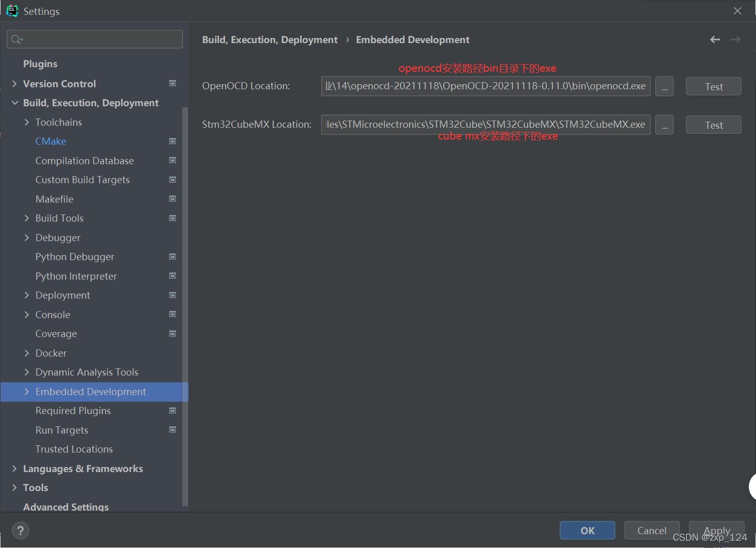Expand the Debugger node
Image resolution: width=756 pixels, height=548 pixels.
pyautogui.click(x=27, y=238)
